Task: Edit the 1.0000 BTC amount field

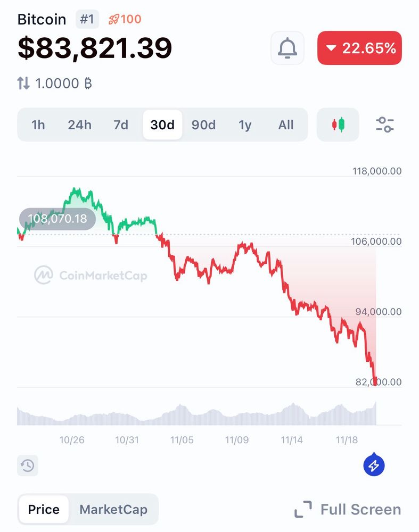Action: click(x=63, y=83)
